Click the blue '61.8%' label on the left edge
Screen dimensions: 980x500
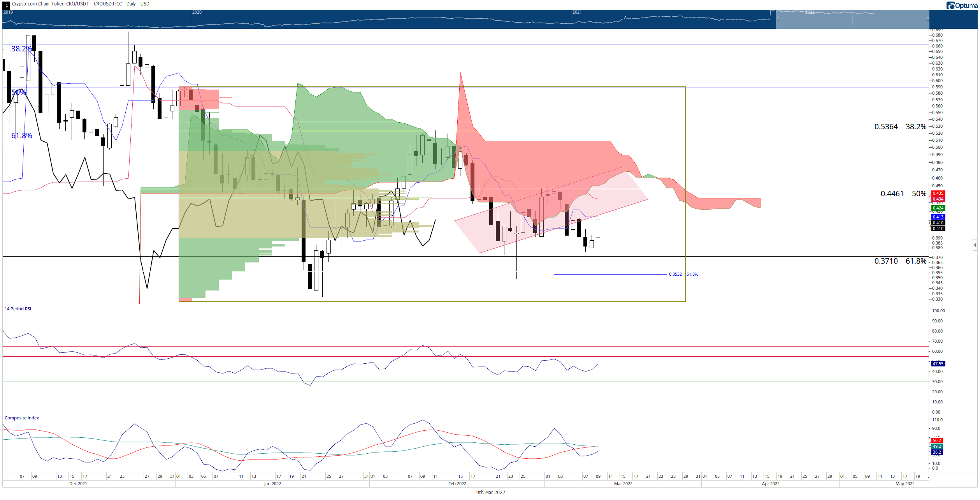22,136
